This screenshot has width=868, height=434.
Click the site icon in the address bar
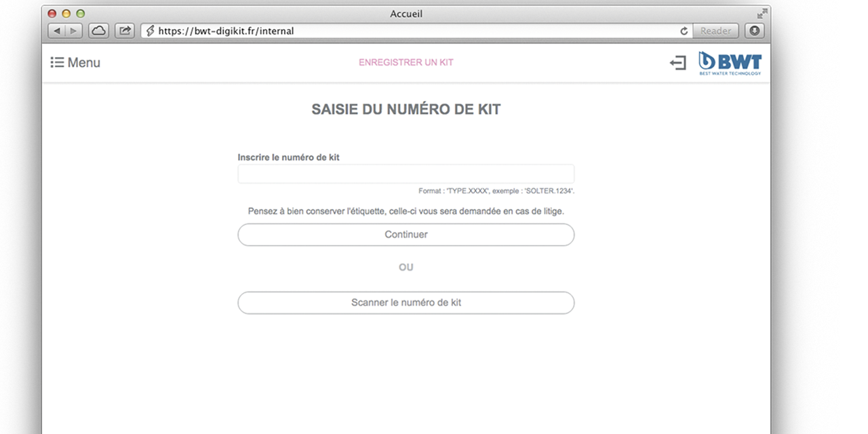click(151, 31)
